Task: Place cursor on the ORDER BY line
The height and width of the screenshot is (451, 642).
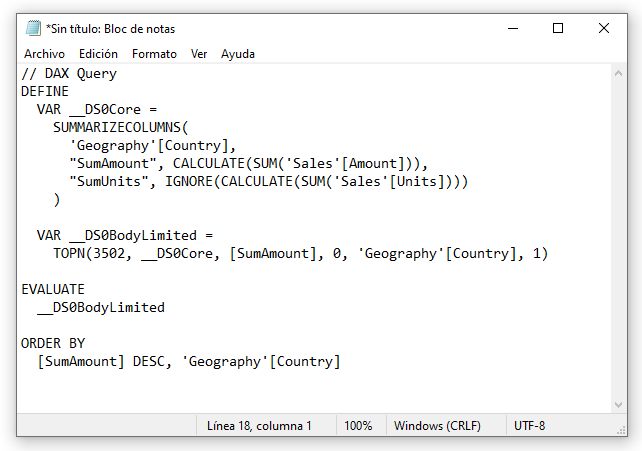Action: click(53, 344)
